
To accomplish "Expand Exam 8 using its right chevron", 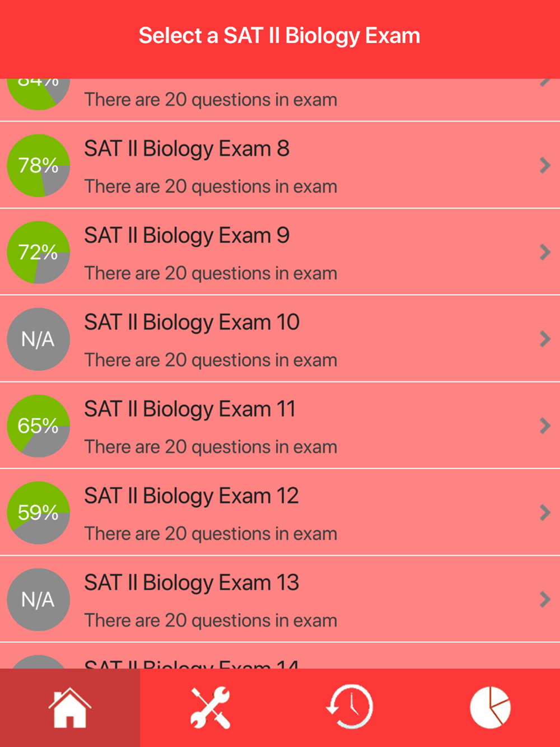I will click(545, 165).
